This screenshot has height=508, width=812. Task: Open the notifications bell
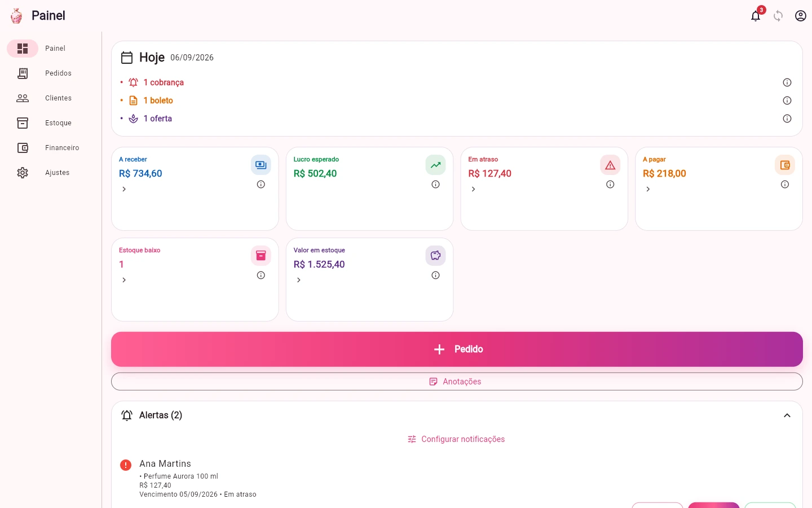coord(756,16)
